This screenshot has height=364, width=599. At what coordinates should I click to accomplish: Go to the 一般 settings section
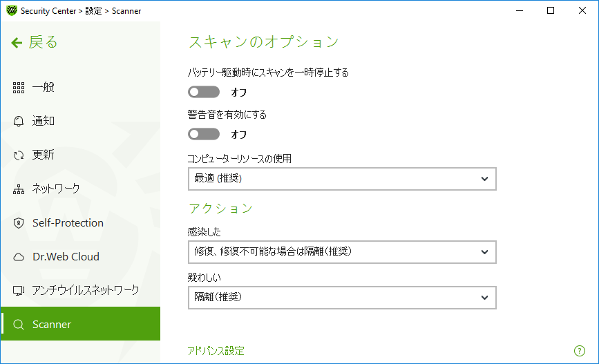[x=80, y=88]
